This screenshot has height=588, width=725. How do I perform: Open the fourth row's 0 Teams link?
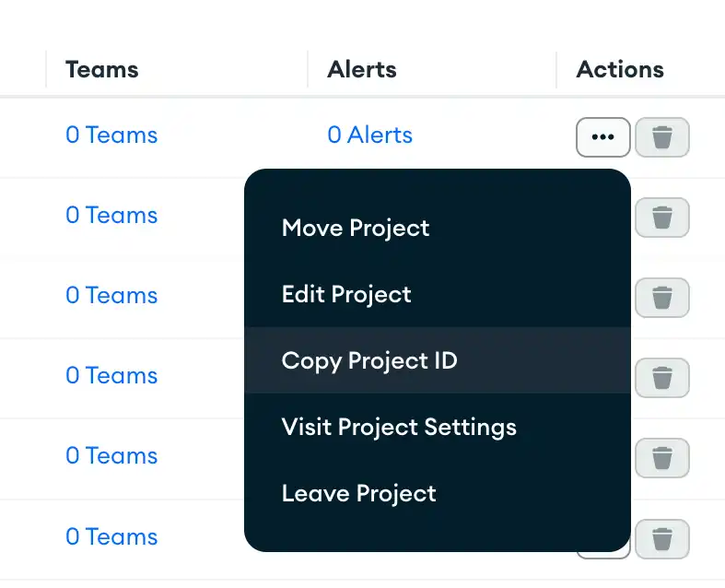pyautogui.click(x=111, y=376)
